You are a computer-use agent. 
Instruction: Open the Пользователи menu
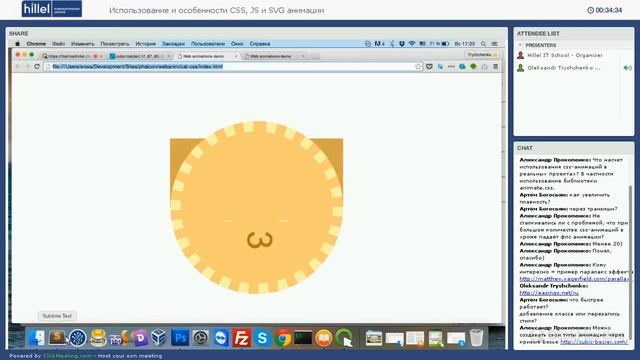click(x=208, y=44)
